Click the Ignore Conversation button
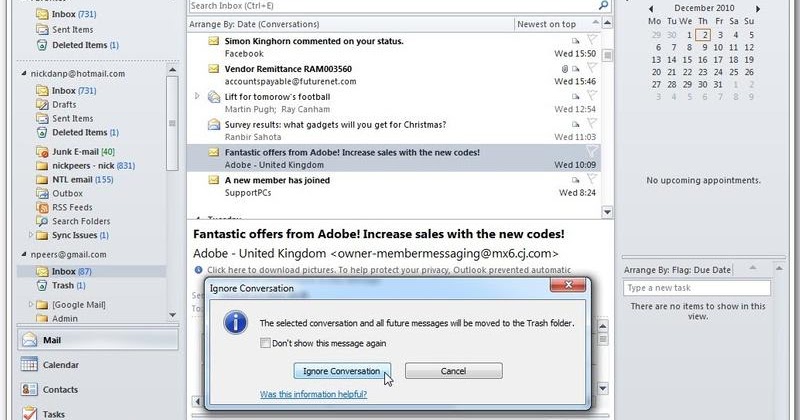 click(340, 371)
